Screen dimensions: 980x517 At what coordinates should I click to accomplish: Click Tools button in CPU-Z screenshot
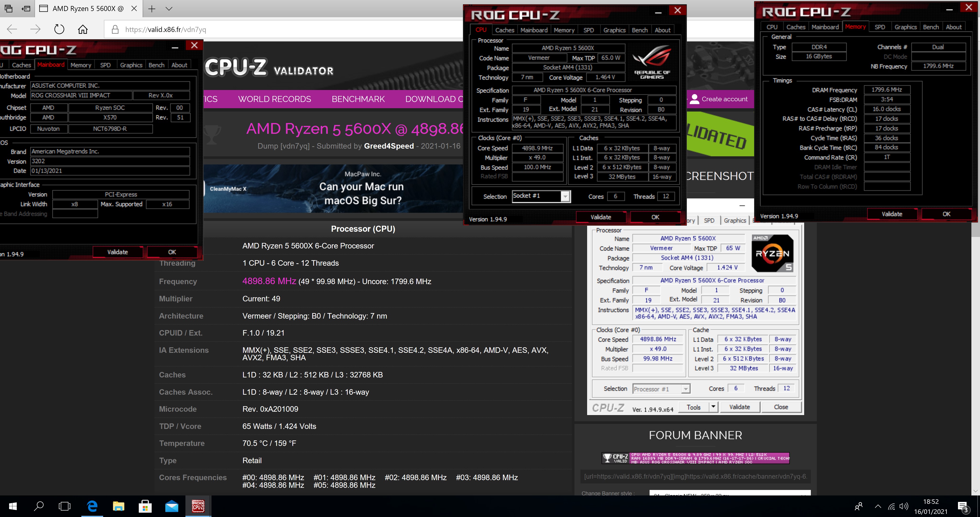(x=693, y=407)
